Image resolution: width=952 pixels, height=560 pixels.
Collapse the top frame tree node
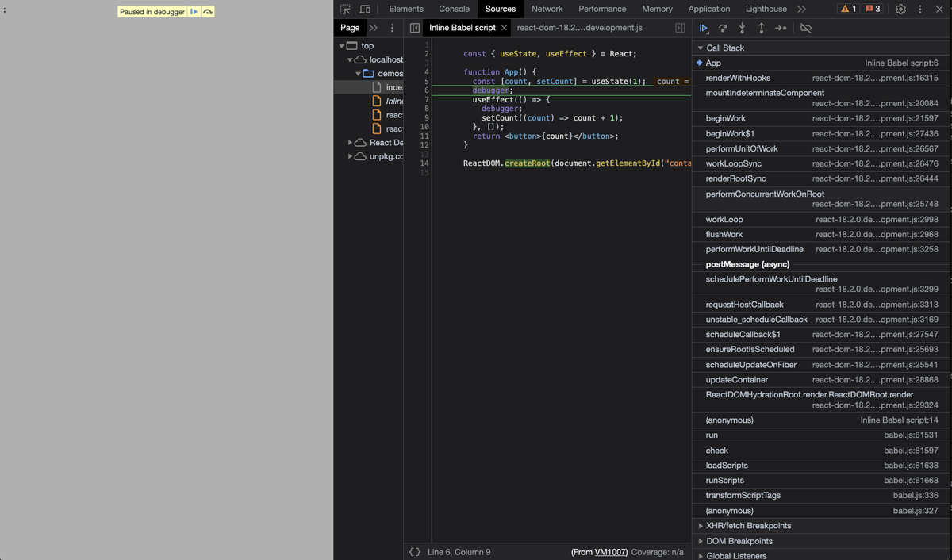pyautogui.click(x=341, y=46)
